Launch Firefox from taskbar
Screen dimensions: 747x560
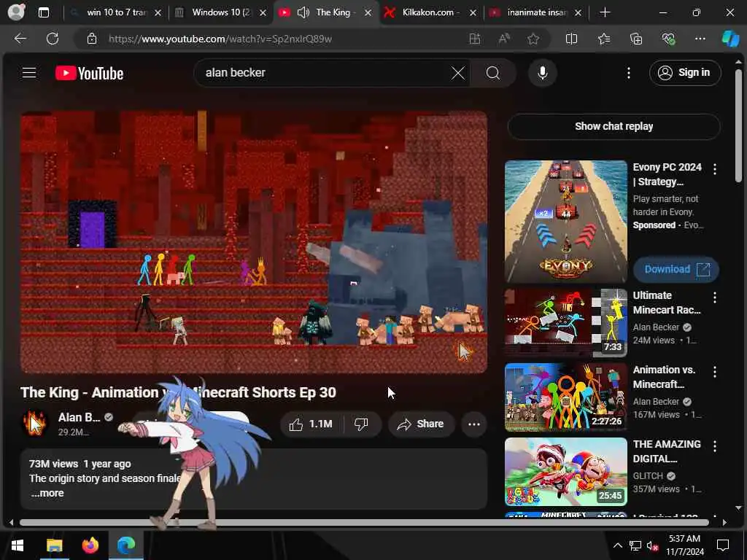tap(90, 545)
